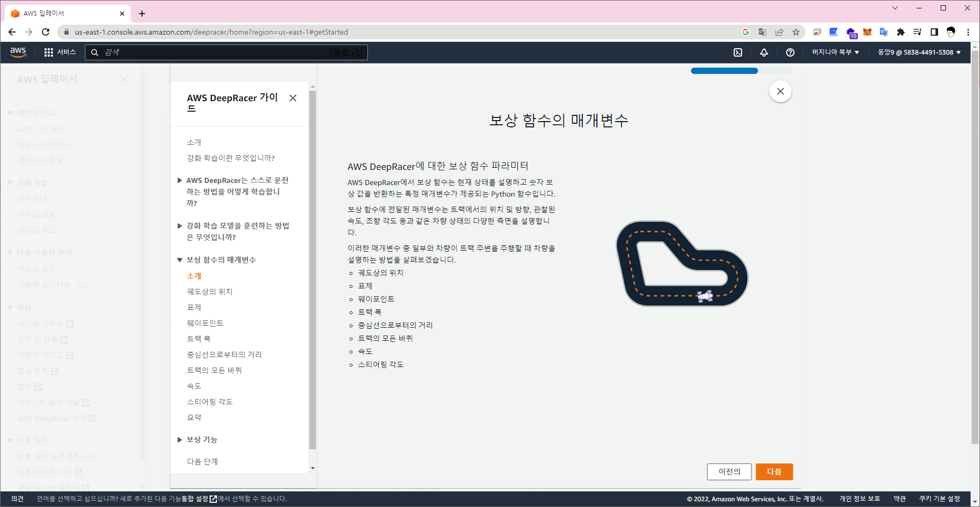980x507 pixels.
Task: Open guide item 표제
Action: (x=194, y=307)
